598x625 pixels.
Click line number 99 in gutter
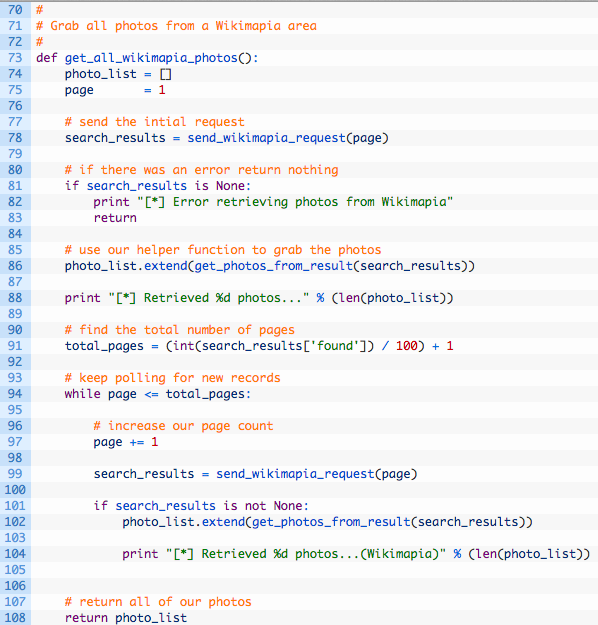(15, 474)
